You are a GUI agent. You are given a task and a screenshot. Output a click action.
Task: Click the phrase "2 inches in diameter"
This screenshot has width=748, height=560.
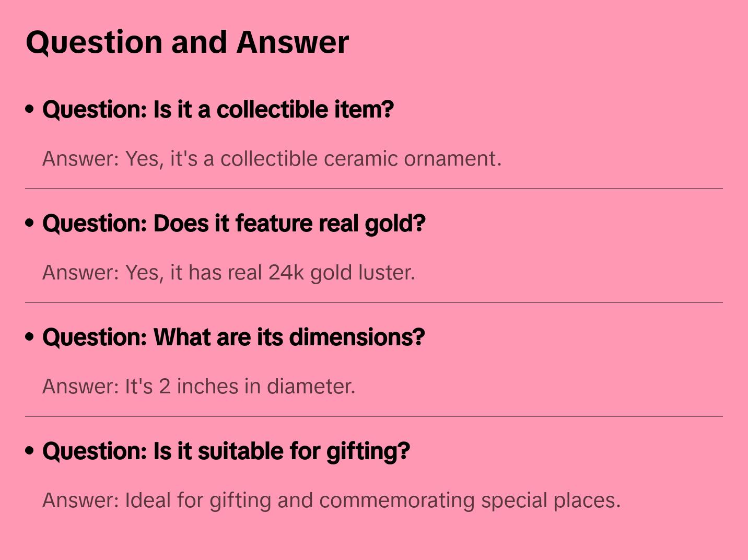coord(256,387)
